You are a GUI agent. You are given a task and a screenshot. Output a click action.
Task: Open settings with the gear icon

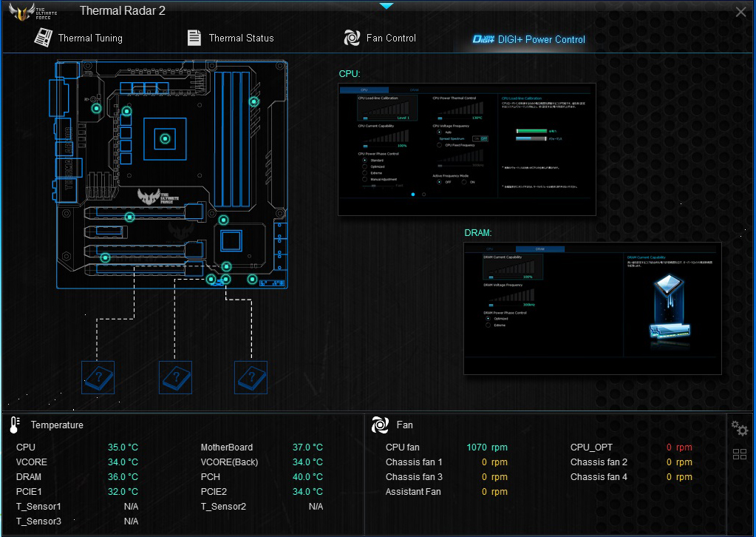pos(739,428)
